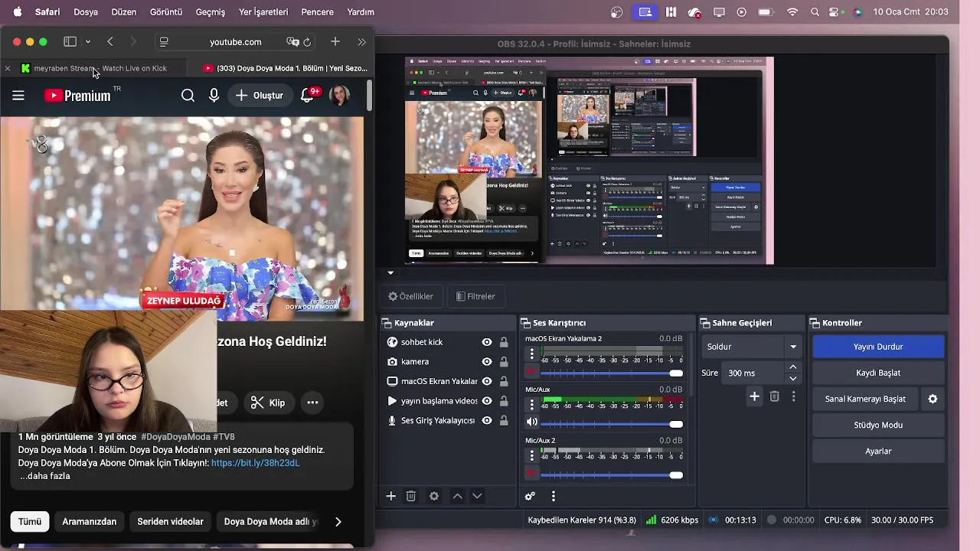Switch to meyraben Kick stream tab
980x551 pixels.
pos(93,68)
